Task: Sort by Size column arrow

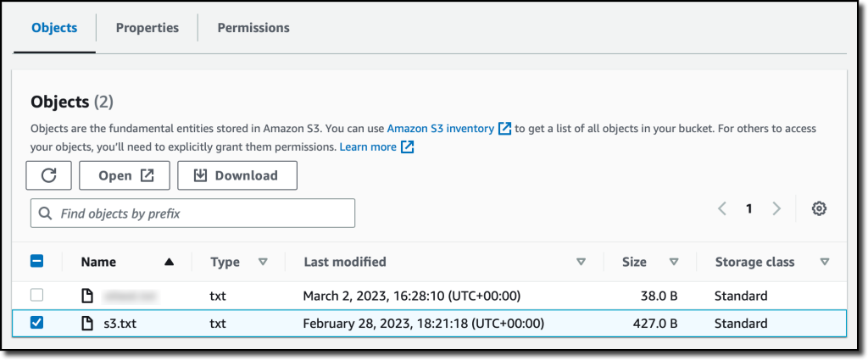Action: (674, 262)
